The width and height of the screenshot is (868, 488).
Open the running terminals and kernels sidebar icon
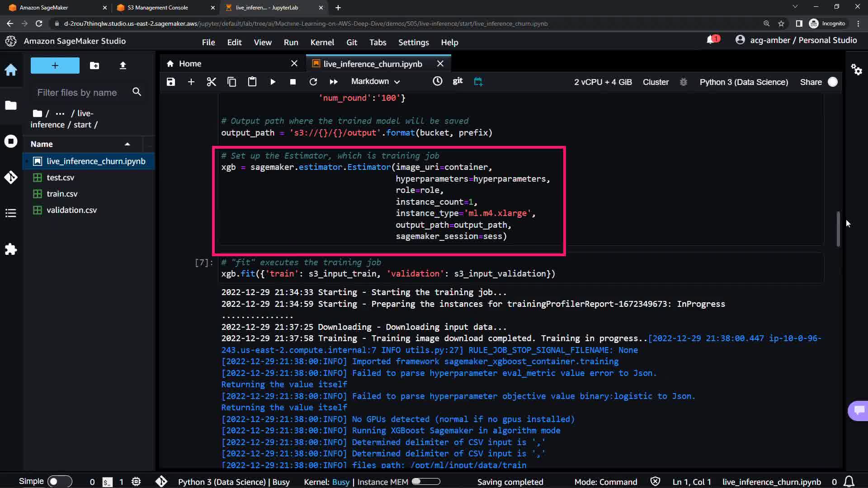11,141
